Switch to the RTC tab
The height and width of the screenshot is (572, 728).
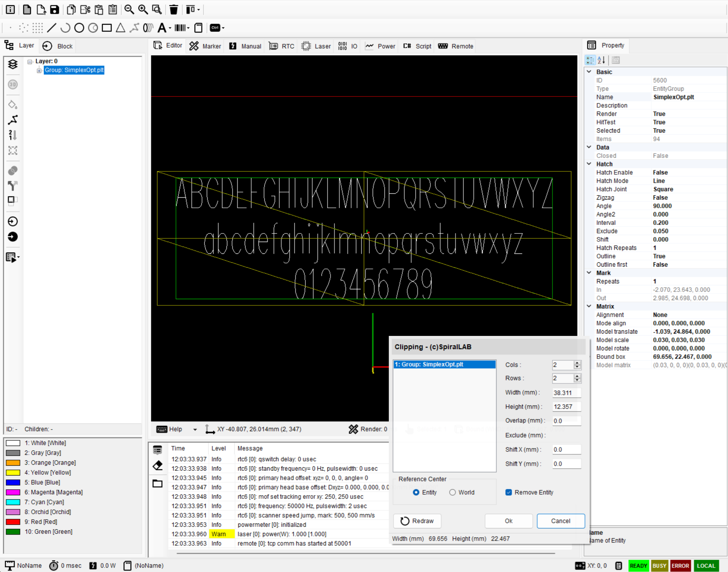282,46
